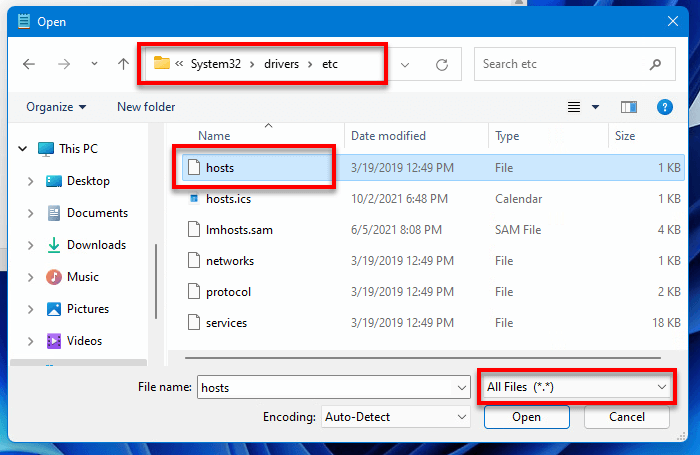Open the Encoding Auto-Detect dropdown
Image resolution: width=700 pixels, height=455 pixels.
click(x=396, y=417)
